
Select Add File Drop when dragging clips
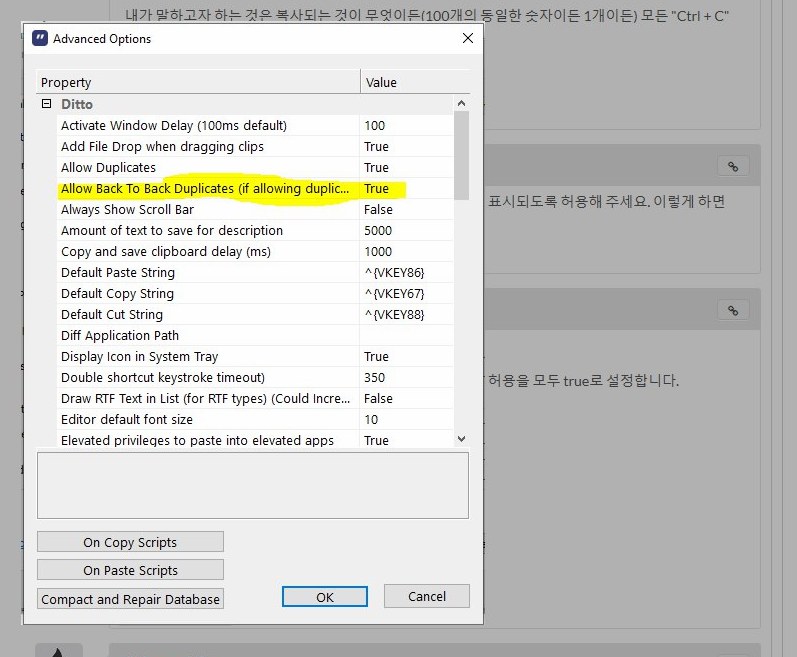207,146
